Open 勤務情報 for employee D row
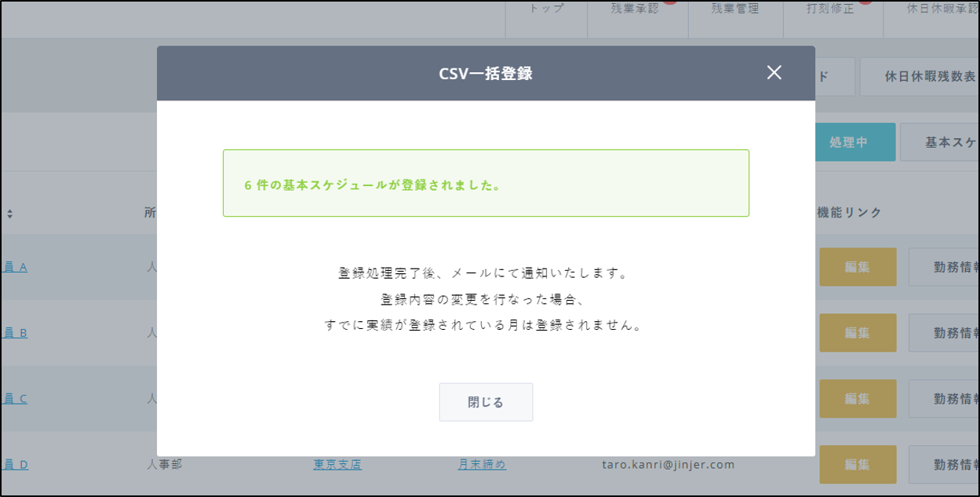The image size is (980, 497). click(x=944, y=465)
